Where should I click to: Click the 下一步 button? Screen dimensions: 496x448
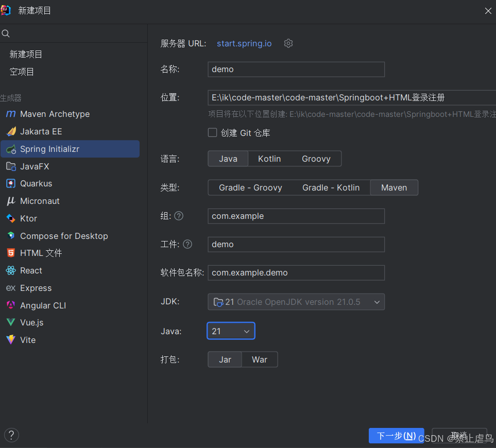tap(396, 436)
